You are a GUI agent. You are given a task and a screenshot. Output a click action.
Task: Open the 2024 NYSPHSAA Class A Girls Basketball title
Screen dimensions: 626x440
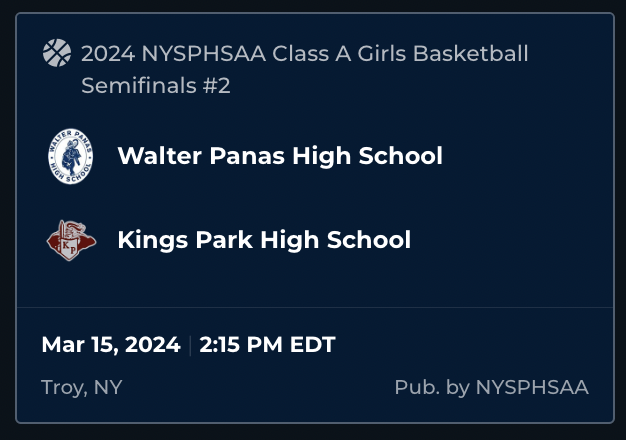pos(304,54)
